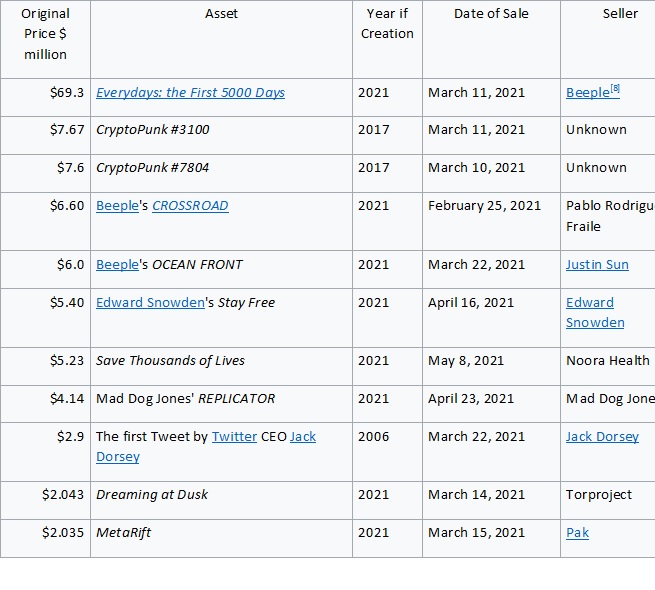Open the reference [8] footnote link

coord(615,89)
